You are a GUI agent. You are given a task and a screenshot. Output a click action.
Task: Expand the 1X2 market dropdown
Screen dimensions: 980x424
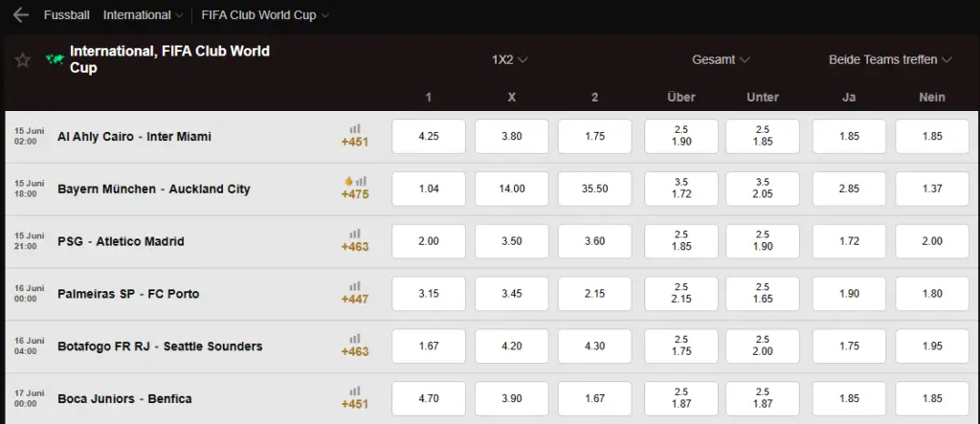(x=510, y=60)
